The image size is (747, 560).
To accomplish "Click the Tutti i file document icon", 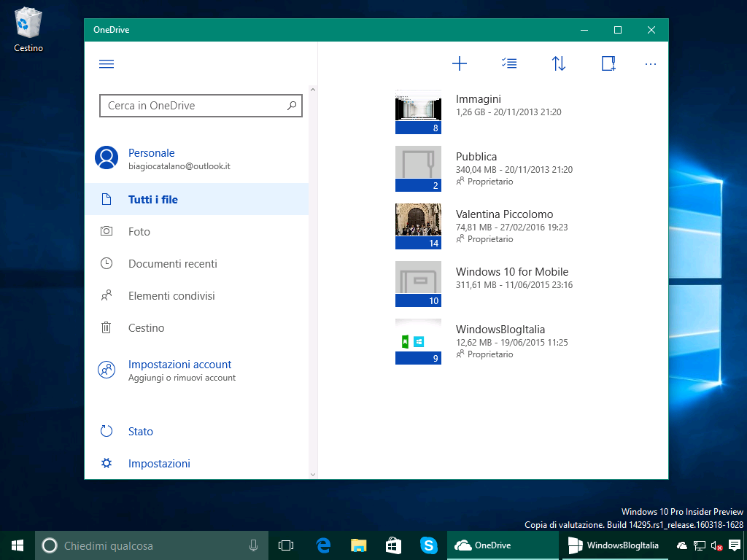I will click(x=107, y=200).
